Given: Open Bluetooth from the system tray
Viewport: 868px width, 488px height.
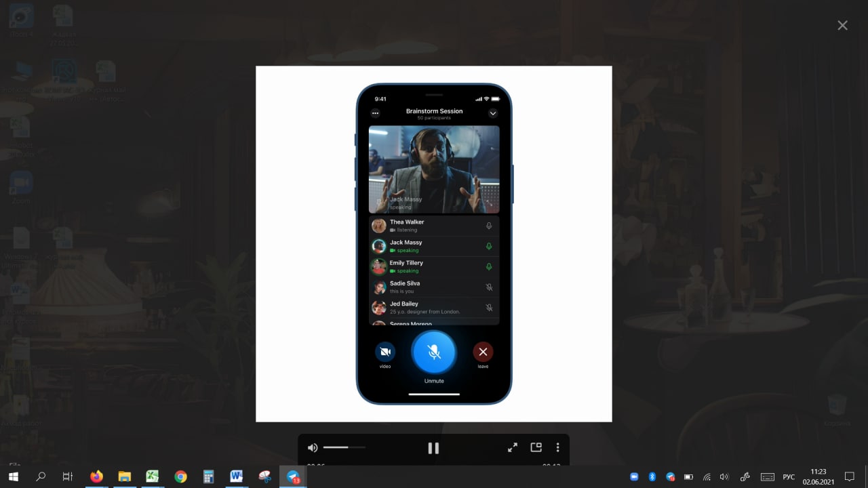Looking at the screenshot, I should click(652, 476).
